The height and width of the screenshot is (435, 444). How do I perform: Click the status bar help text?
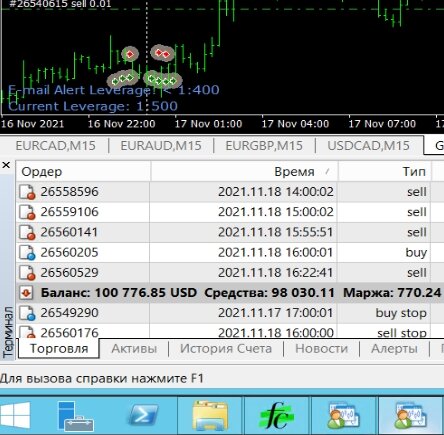coord(102,379)
